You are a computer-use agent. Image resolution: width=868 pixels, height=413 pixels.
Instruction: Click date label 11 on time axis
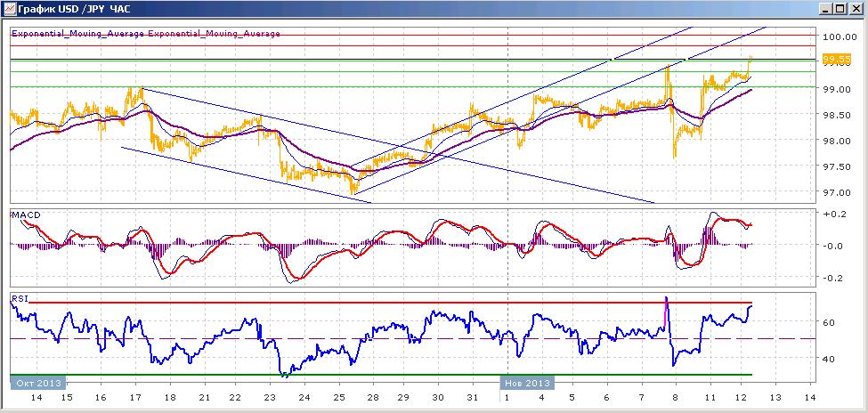click(x=709, y=398)
